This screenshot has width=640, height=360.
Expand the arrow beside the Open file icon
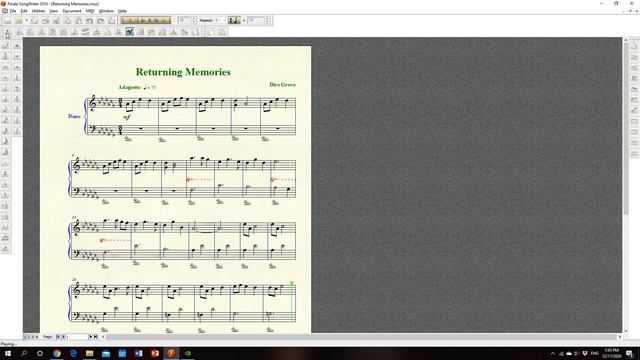tap(27, 20)
